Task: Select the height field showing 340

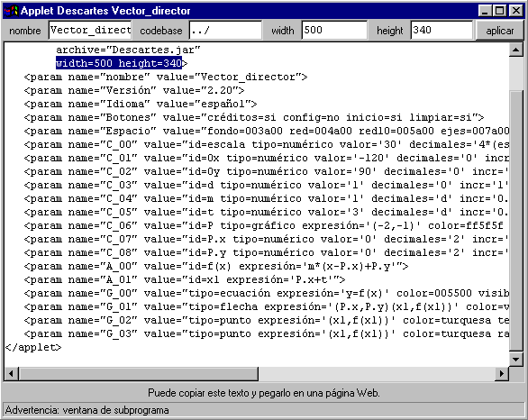Action: (x=442, y=31)
